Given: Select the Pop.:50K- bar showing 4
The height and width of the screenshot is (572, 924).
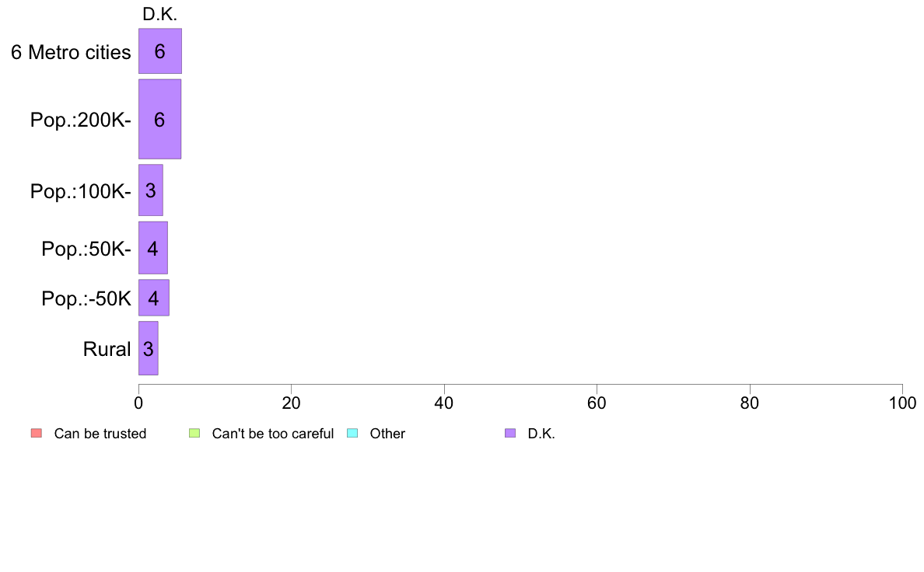Looking at the screenshot, I should coord(153,248).
